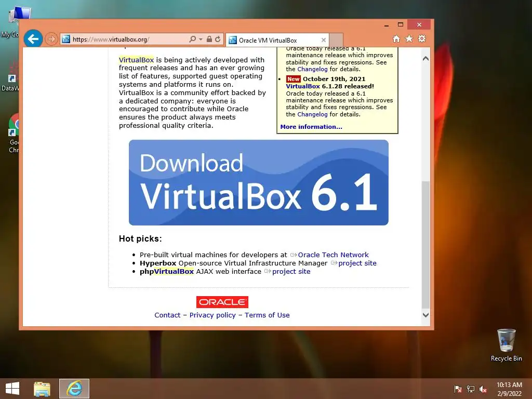Click the network tray icon
Viewport: 532px width, 399px height.
471,389
